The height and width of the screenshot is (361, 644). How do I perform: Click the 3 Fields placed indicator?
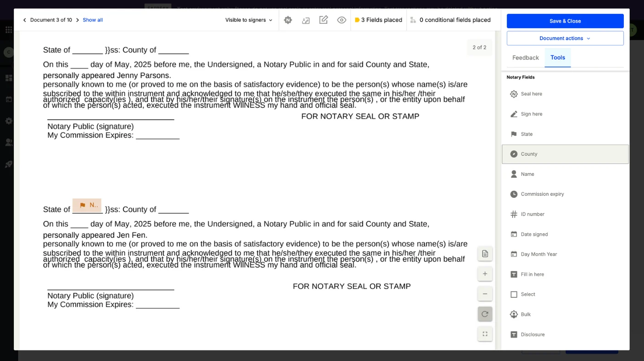(x=378, y=20)
